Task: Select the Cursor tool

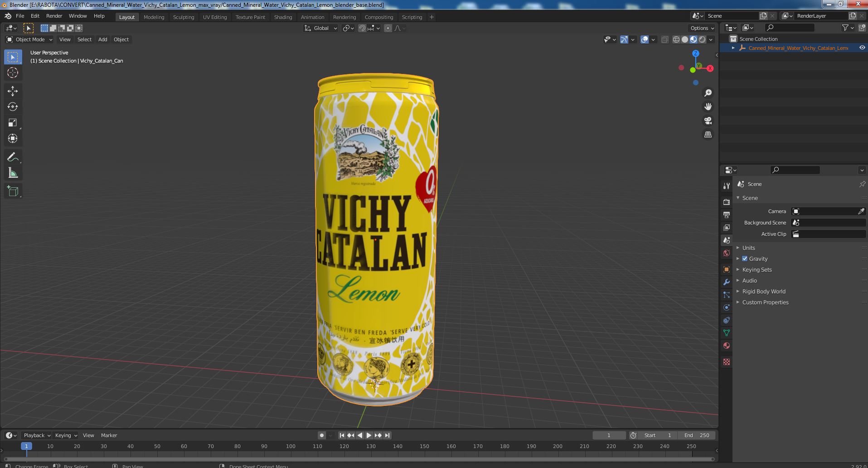Action: (13, 73)
